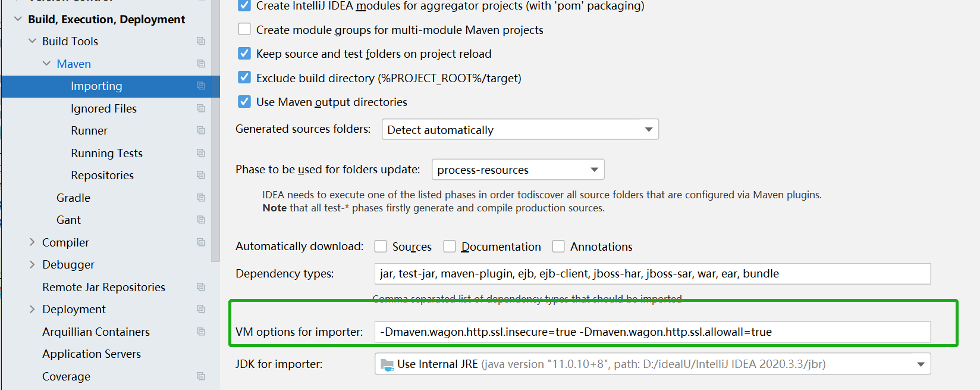This screenshot has width=980, height=390.
Task: Collapse Build, Execution, Deployment section
Action: (x=18, y=19)
